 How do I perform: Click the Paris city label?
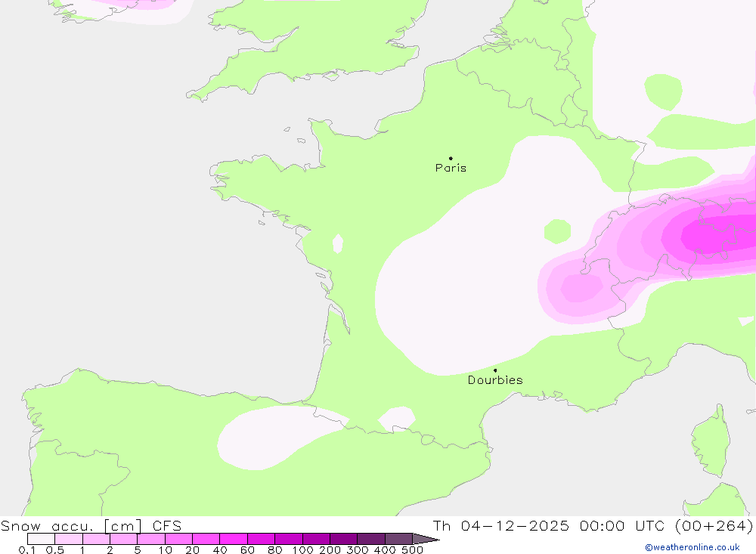pos(451,168)
